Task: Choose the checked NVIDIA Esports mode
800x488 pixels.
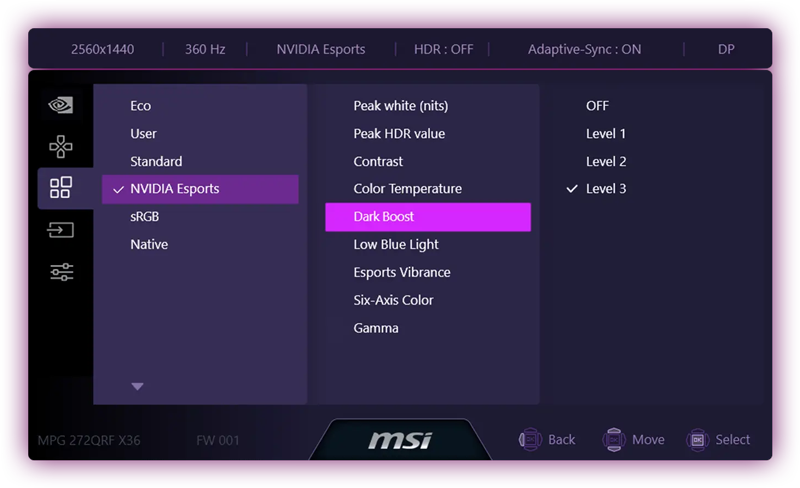Action: (200, 189)
